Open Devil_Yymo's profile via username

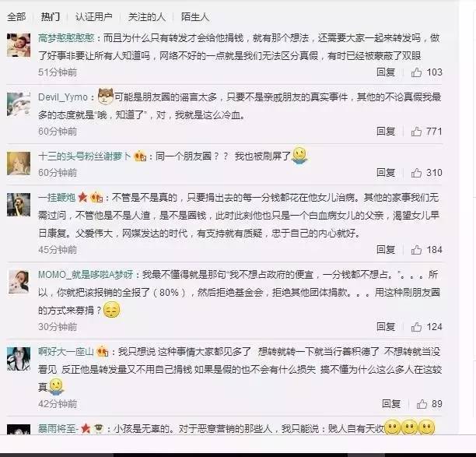click(63, 97)
